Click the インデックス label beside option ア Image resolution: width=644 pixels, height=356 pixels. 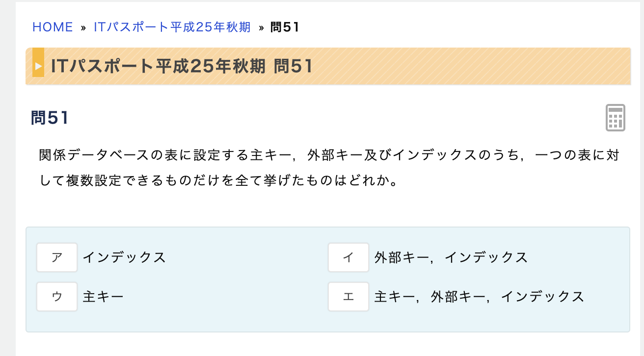(x=124, y=257)
